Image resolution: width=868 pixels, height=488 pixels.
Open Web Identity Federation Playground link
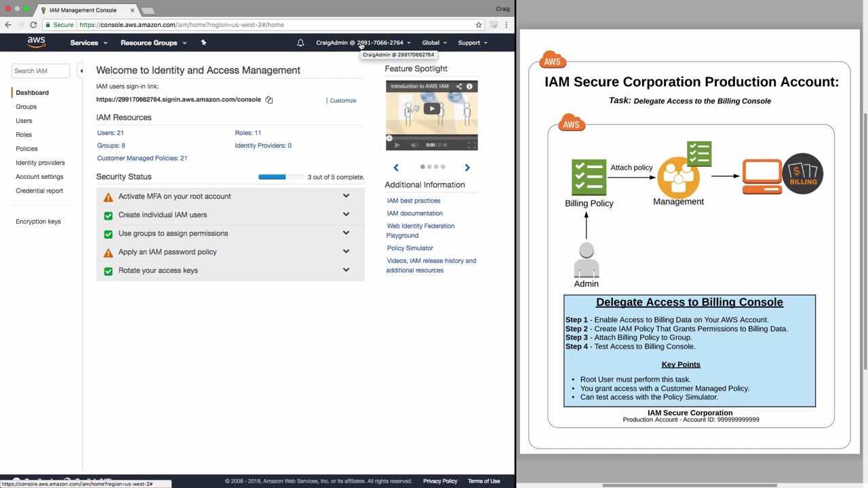420,231
